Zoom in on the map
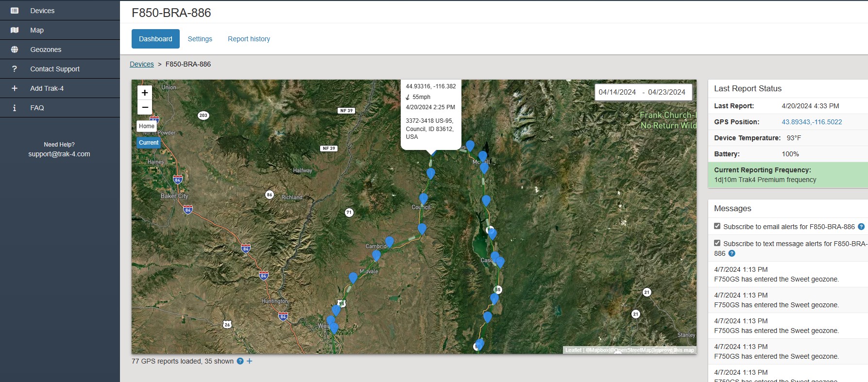The width and height of the screenshot is (868, 382). tap(145, 93)
